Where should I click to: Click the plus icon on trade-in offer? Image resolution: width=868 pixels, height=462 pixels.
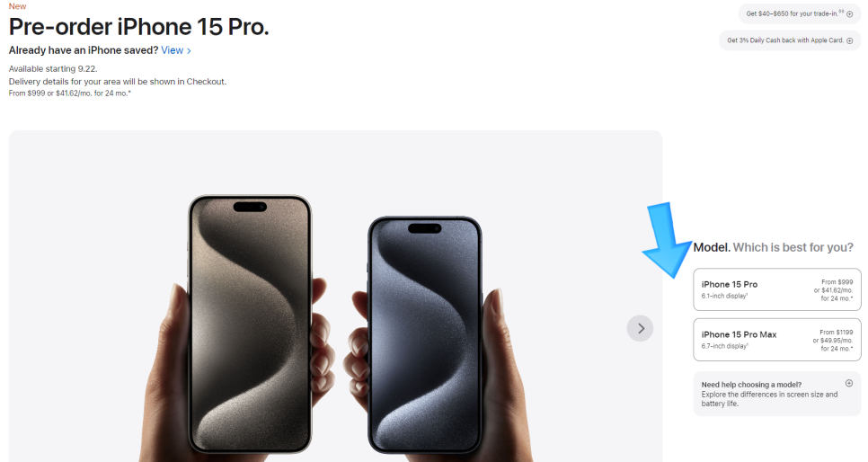(850, 13)
